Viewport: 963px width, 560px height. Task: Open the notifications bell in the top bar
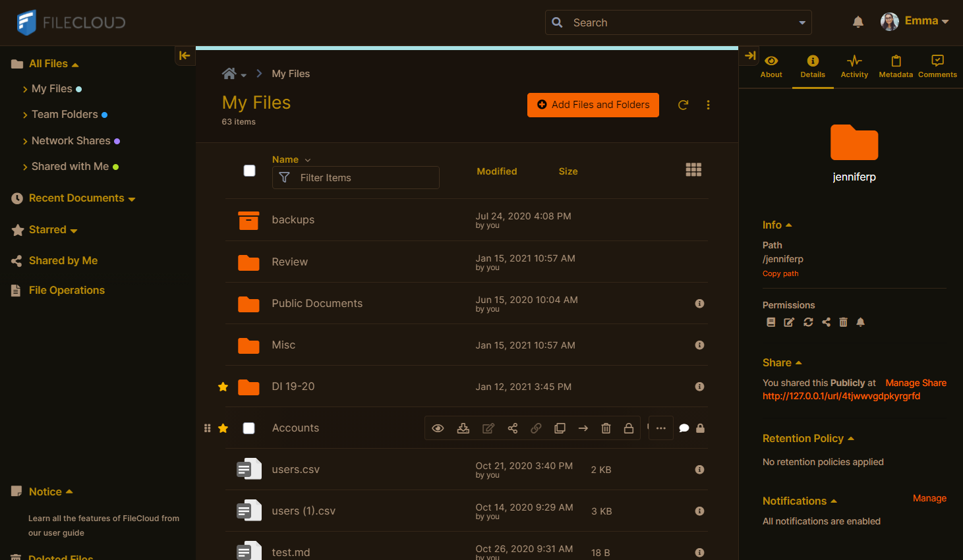(858, 22)
